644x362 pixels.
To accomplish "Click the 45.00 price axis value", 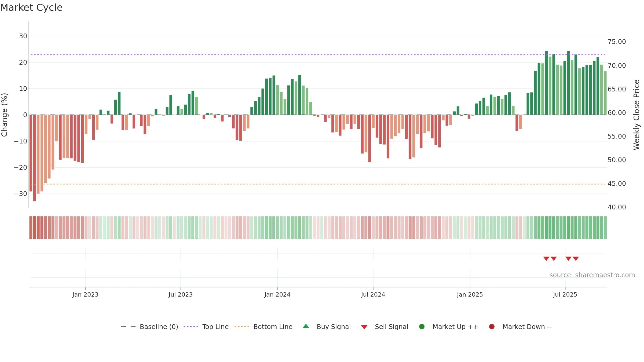I will (x=617, y=183).
